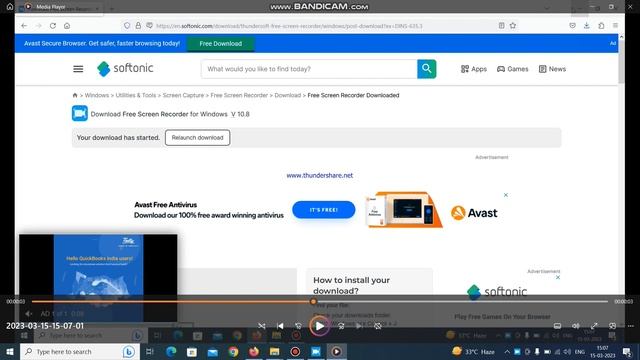640x360 pixels.
Task: Go to next track in Media Player
Action: click(359, 326)
